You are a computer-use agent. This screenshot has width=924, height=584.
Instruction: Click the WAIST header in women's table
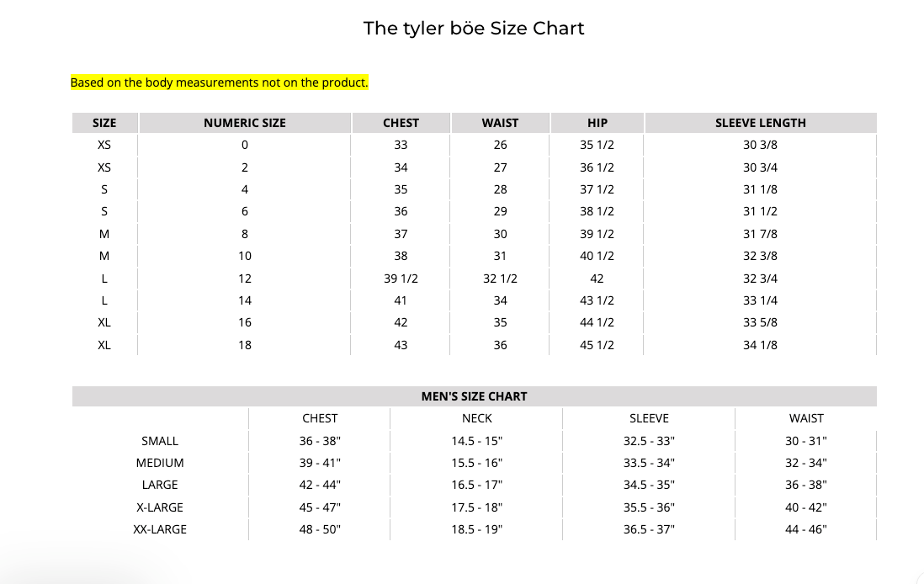[x=500, y=123]
